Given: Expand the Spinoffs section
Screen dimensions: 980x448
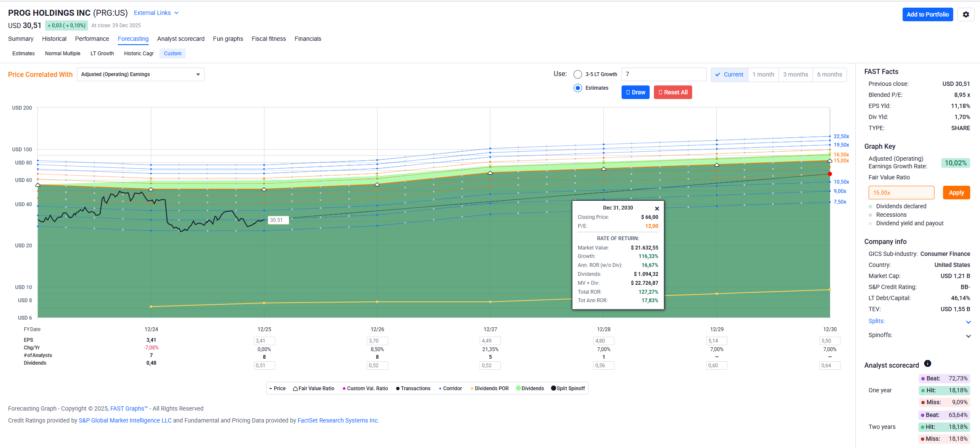Looking at the screenshot, I should tap(968, 336).
